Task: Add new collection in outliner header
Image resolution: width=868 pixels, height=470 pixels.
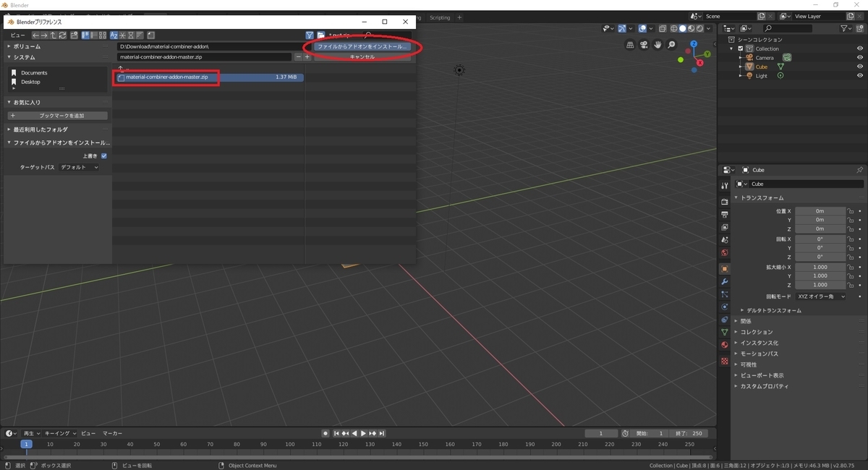Action: 859,28
